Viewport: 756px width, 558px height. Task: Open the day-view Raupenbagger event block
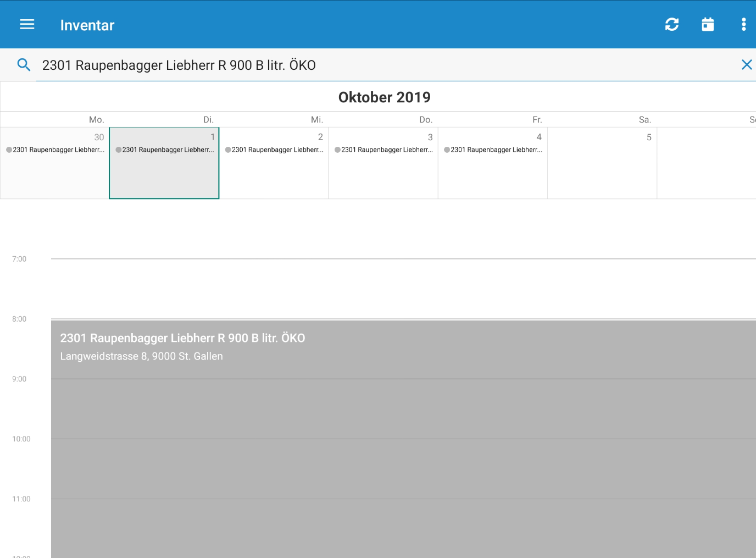(x=403, y=439)
